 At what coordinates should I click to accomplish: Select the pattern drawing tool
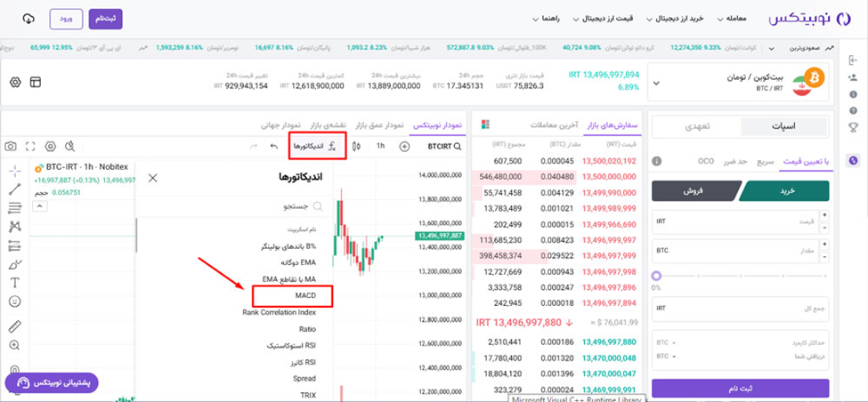(x=15, y=227)
